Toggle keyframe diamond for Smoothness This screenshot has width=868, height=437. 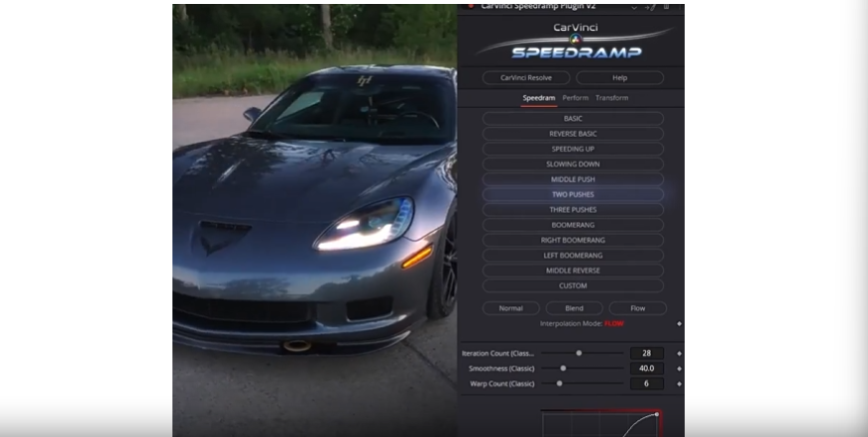tap(679, 369)
